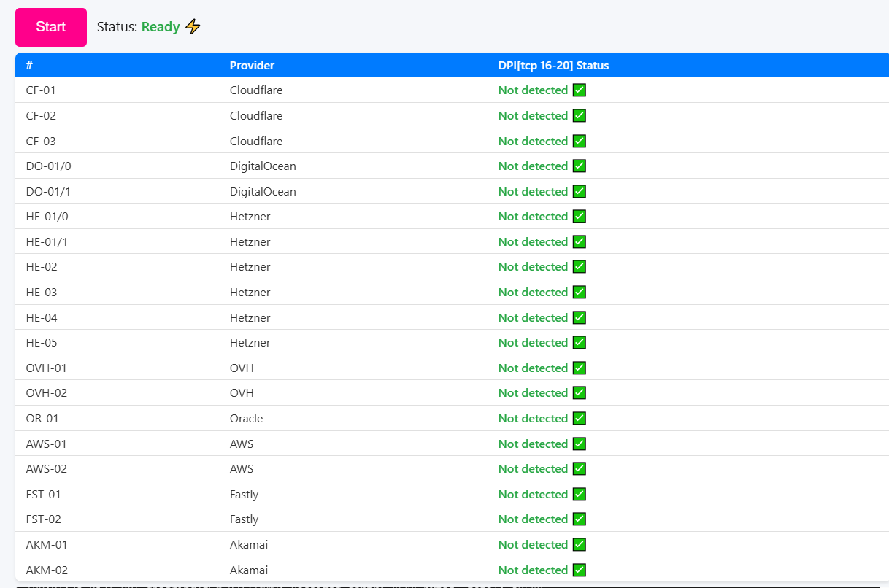This screenshot has width=889, height=588.
Task: Click the DPI[tcp 16-20] Status column header
Action: [x=553, y=66]
